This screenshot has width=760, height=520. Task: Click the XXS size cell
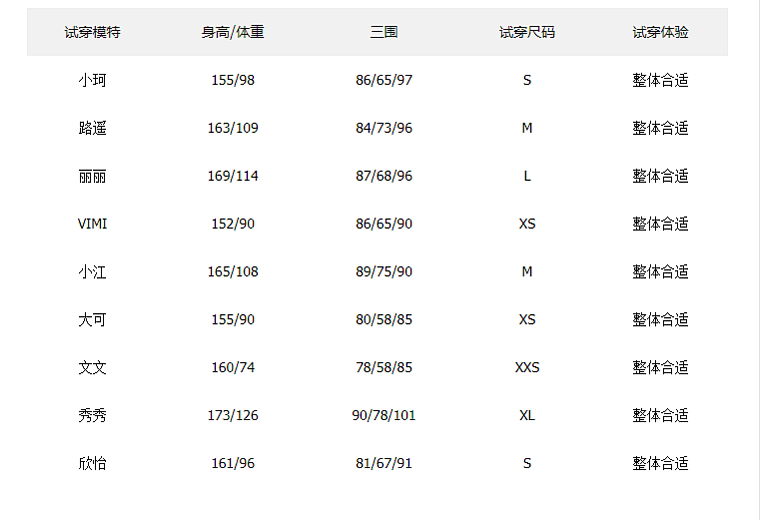[x=527, y=367]
